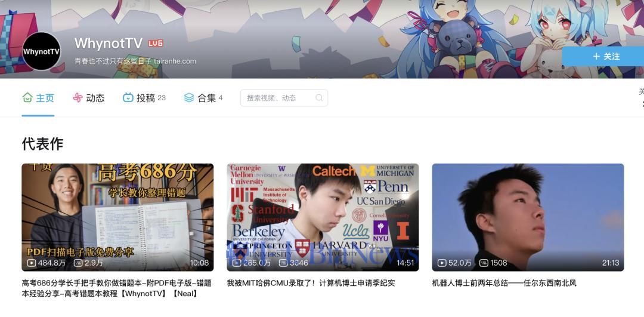Click the 1508 danmaku count
The height and width of the screenshot is (317, 644).
click(499, 263)
